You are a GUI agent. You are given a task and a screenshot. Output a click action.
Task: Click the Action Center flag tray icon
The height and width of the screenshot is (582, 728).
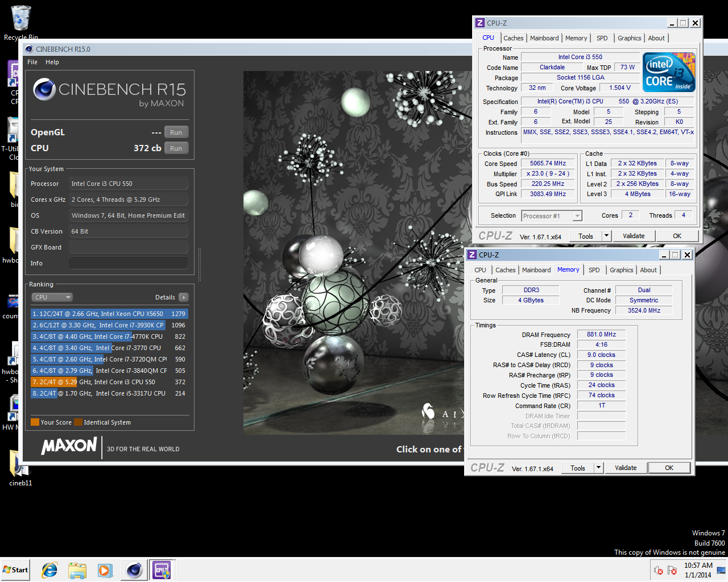pyautogui.click(x=672, y=570)
